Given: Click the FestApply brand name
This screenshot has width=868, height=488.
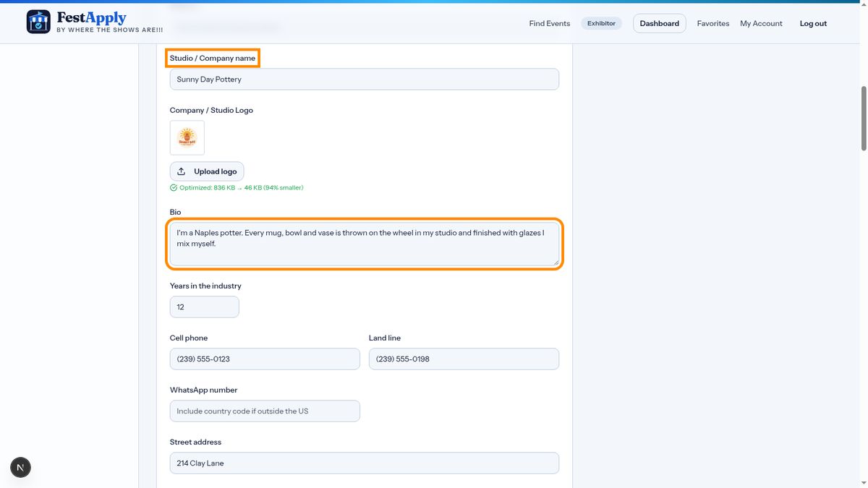Looking at the screenshot, I should pyautogui.click(x=92, y=17).
